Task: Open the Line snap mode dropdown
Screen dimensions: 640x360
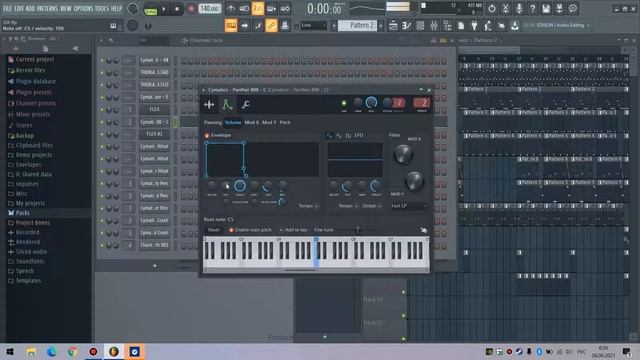Action: click(x=313, y=26)
